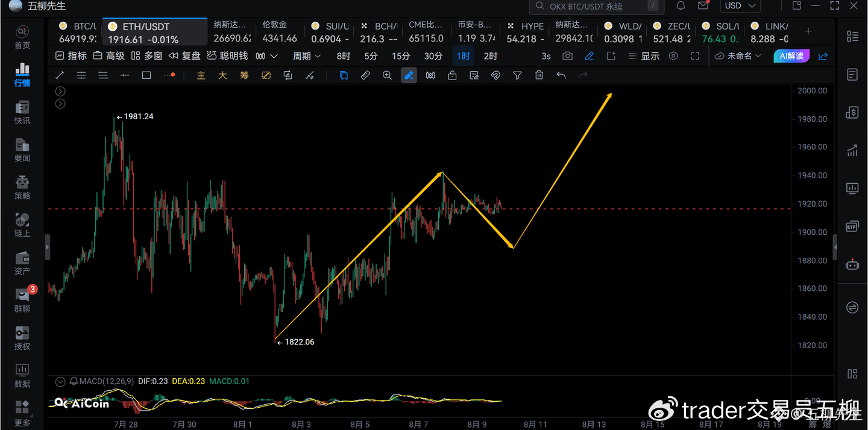Expand the 周期 period dropdown
Image resolution: width=868 pixels, height=430 pixels.
[x=307, y=56]
